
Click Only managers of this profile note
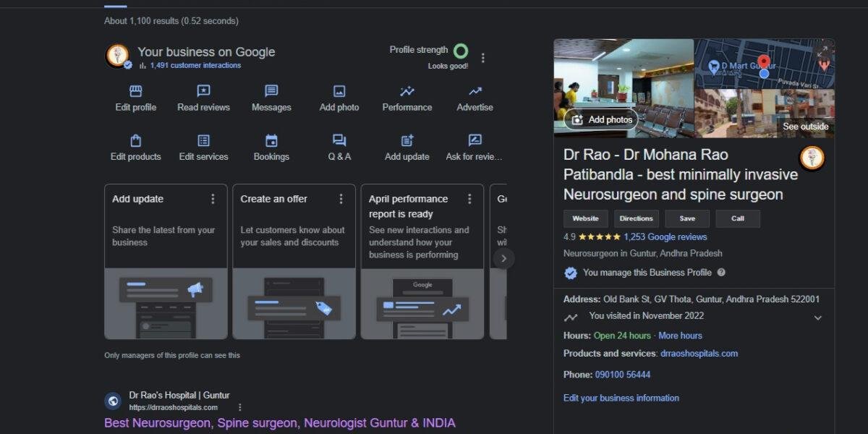tap(172, 355)
